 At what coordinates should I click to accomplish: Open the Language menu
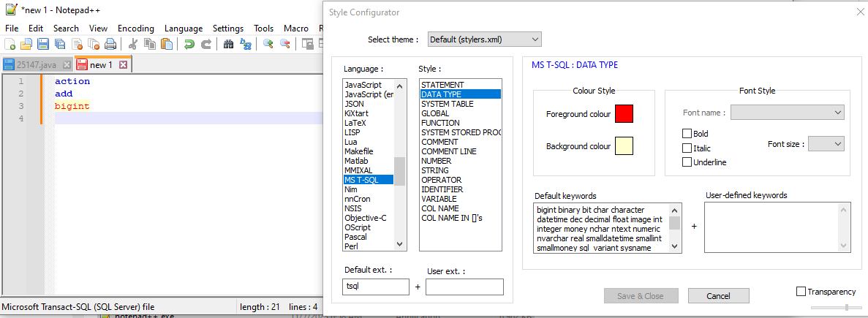[x=184, y=29]
